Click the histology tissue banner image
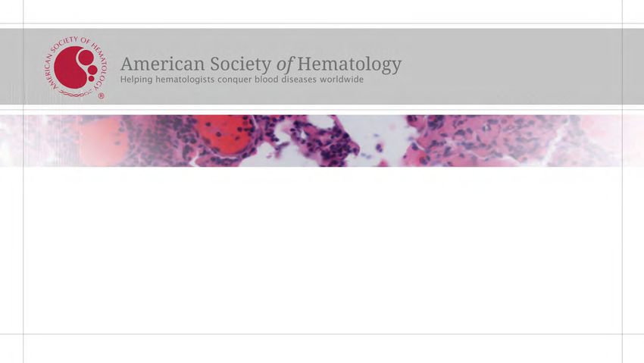The width and height of the screenshot is (644, 363). 322,140
